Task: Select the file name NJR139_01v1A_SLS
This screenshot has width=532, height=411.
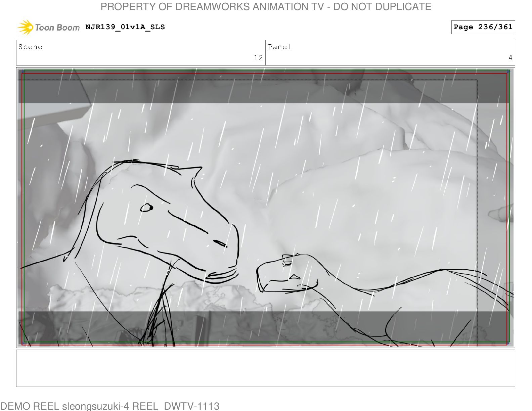Action: pyautogui.click(x=125, y=27)
